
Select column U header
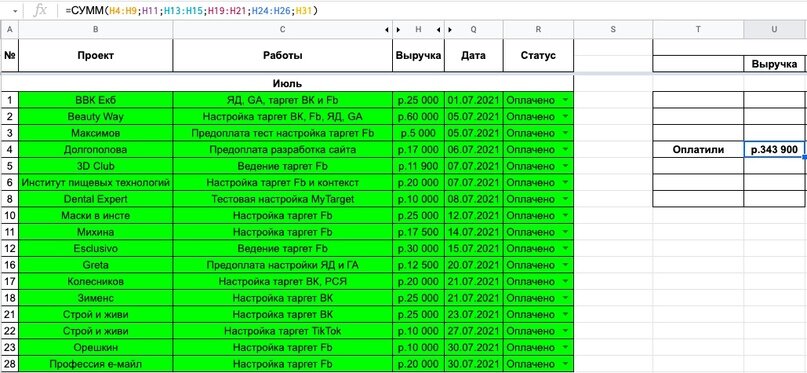pos(774,30)
